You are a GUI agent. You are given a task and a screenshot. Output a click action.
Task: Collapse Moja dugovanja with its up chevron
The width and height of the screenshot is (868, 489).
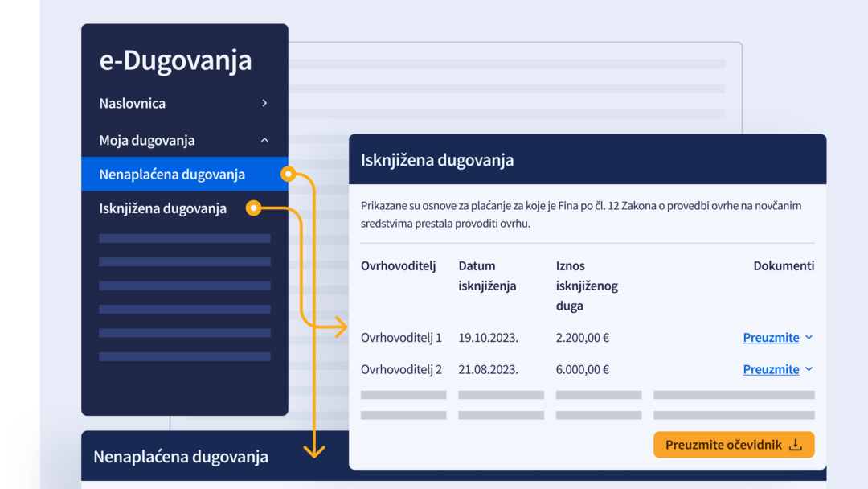[264, 140]
